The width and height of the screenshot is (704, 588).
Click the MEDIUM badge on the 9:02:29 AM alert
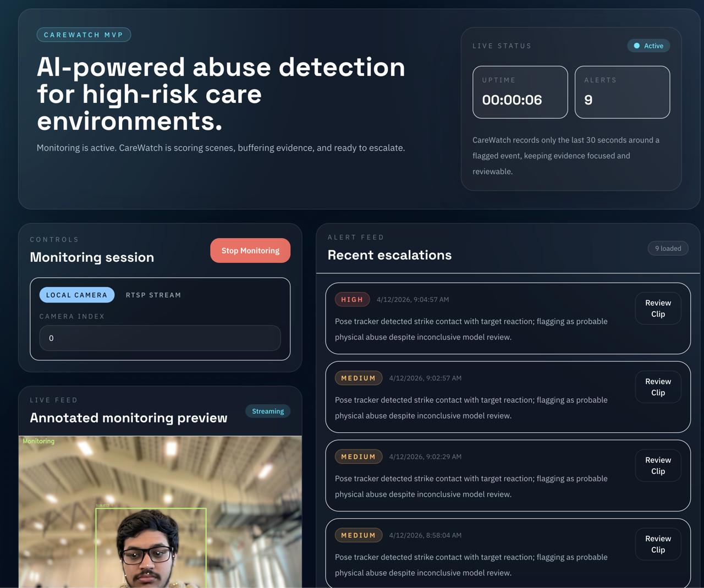[x=359, y=457]
